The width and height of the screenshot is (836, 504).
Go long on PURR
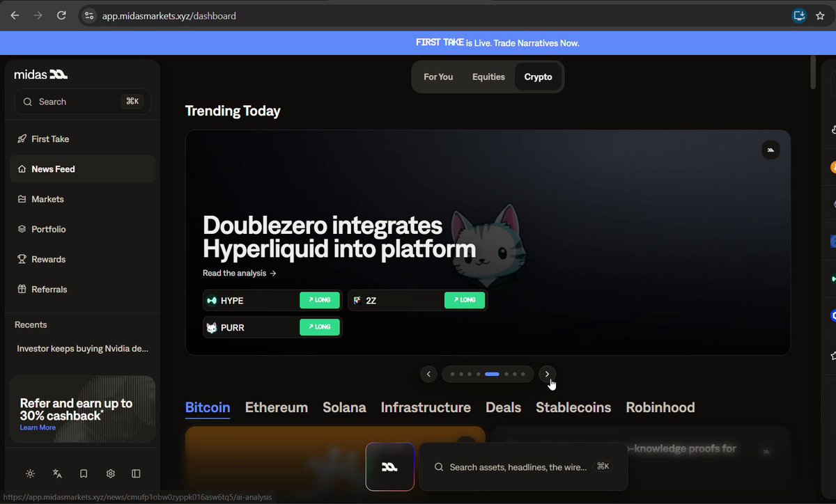click(320, 326)
